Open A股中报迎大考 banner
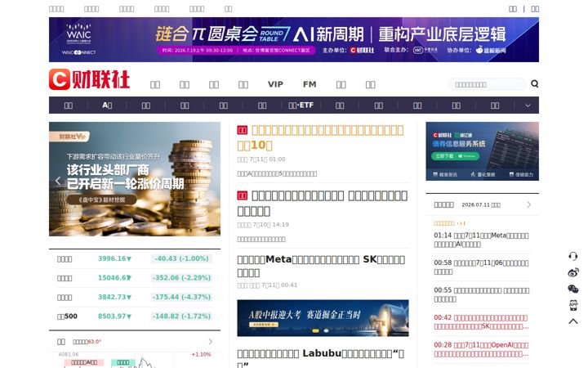The height and width of the screenshot is (368, 588). (323, 317)
